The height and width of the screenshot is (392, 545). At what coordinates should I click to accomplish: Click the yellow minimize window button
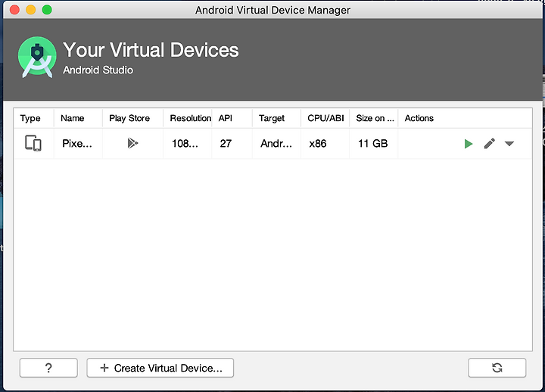pyautogui.click(x=30, y=10)
